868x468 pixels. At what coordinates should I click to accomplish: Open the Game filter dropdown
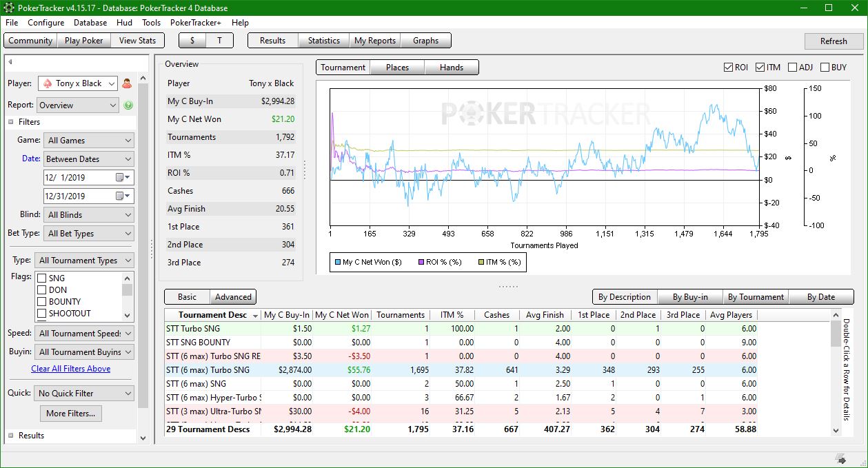tap(88, 141)
